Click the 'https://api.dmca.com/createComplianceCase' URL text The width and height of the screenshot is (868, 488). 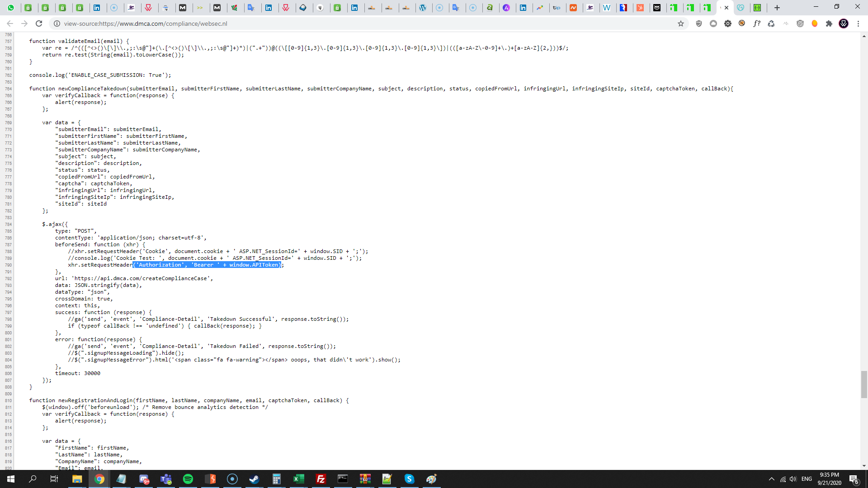coord(141,278)
